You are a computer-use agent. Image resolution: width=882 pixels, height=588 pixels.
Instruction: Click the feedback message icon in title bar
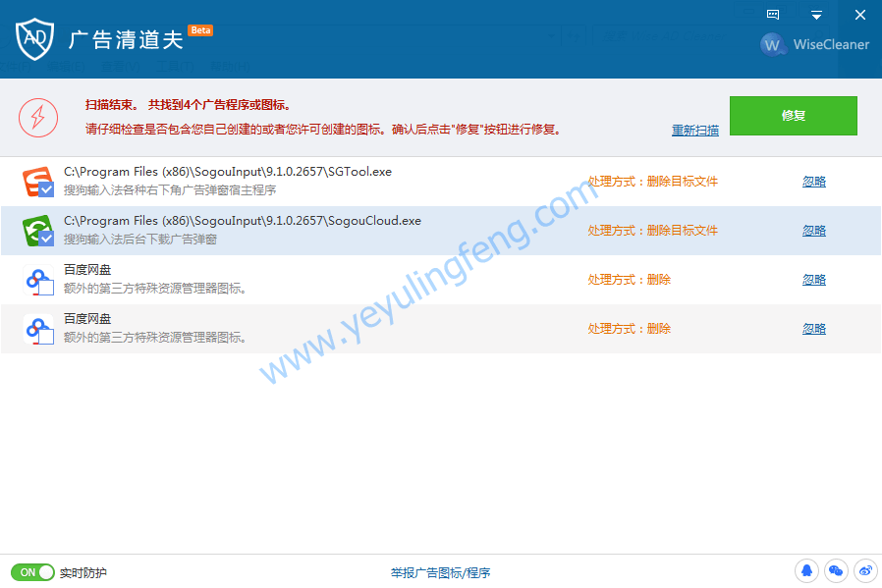coord(773,15)
